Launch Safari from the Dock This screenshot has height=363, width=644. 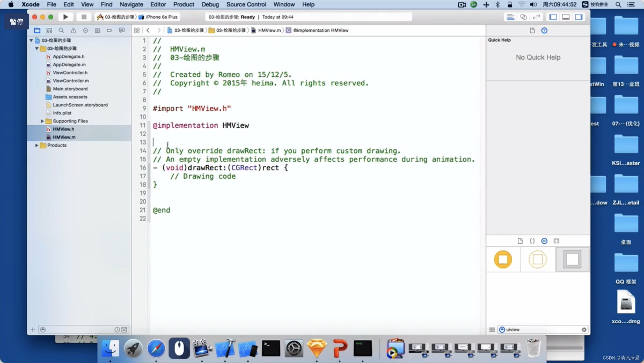coord(156,348)
